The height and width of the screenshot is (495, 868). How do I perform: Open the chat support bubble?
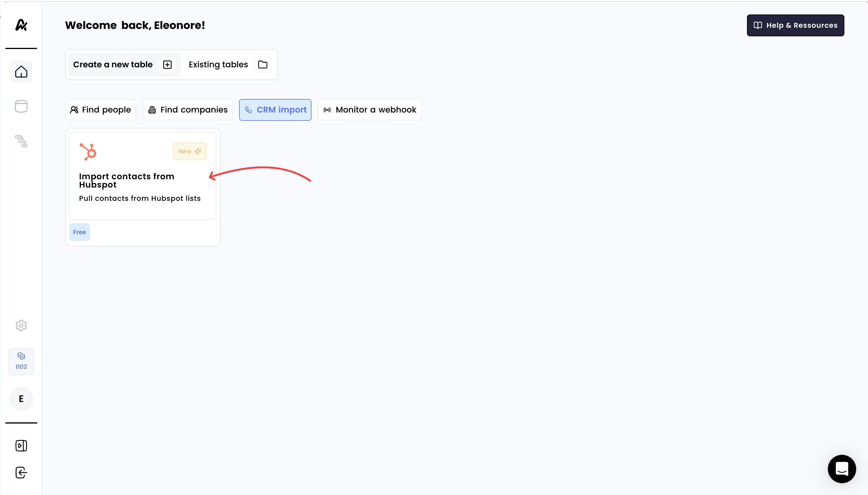coord(841,469)
